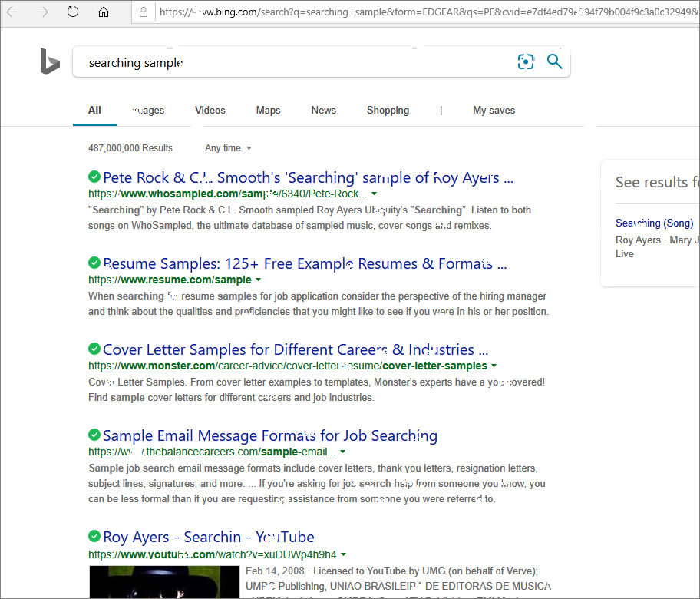Open the browser home page icon
This screenshot has width=700, height=599.
(x=104, y=12)
